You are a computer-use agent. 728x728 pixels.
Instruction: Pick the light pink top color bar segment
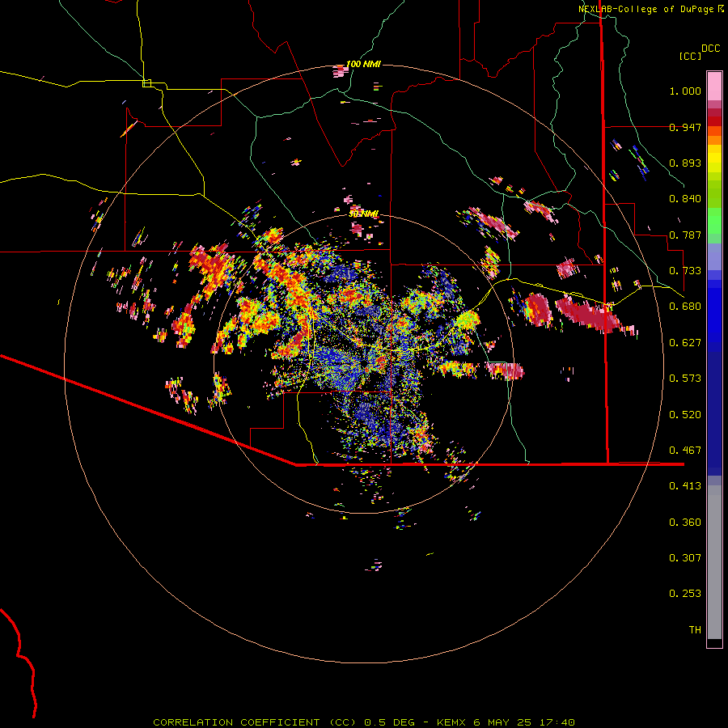click(714, 86)
